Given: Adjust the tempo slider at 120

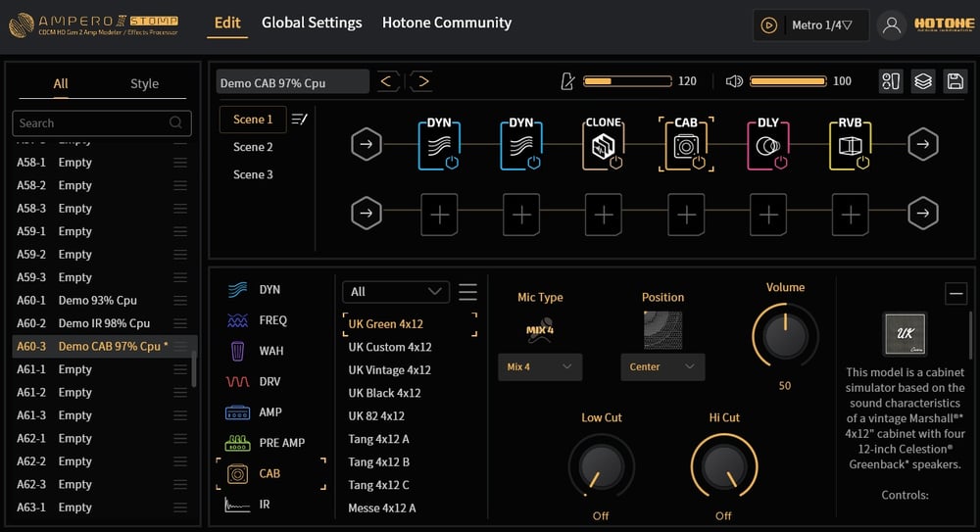Looking at the screenshot, I should (x=627, y=81).
